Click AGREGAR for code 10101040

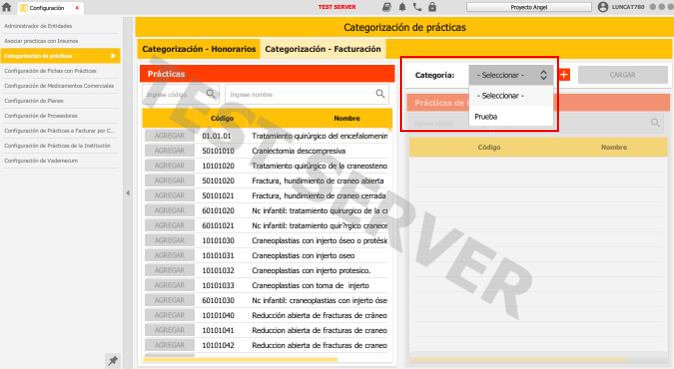click(169, 315)
